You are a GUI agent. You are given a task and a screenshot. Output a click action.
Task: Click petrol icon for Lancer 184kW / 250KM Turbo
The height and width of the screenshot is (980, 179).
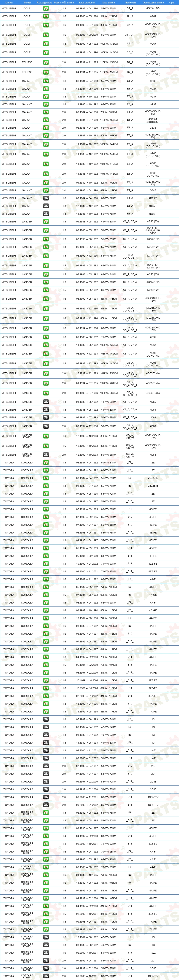click(x=46, y=373)
